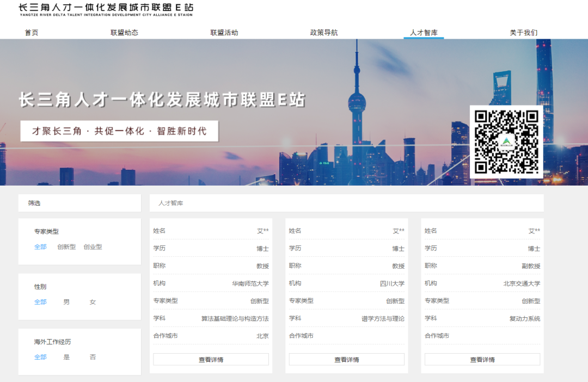Visit the 关于我们 page
Screen dimensions: 588x382
click(523, 33)
